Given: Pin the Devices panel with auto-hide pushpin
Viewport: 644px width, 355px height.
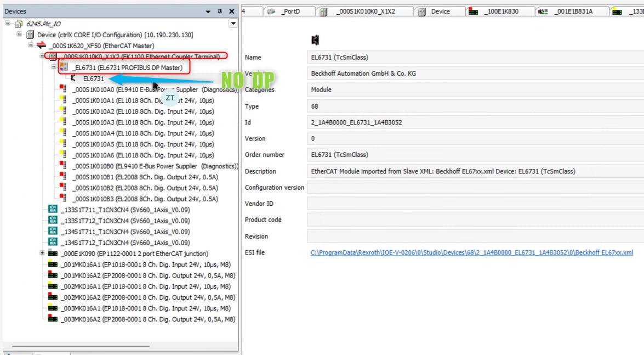Looking at the screenshot, I should point(220,12).
